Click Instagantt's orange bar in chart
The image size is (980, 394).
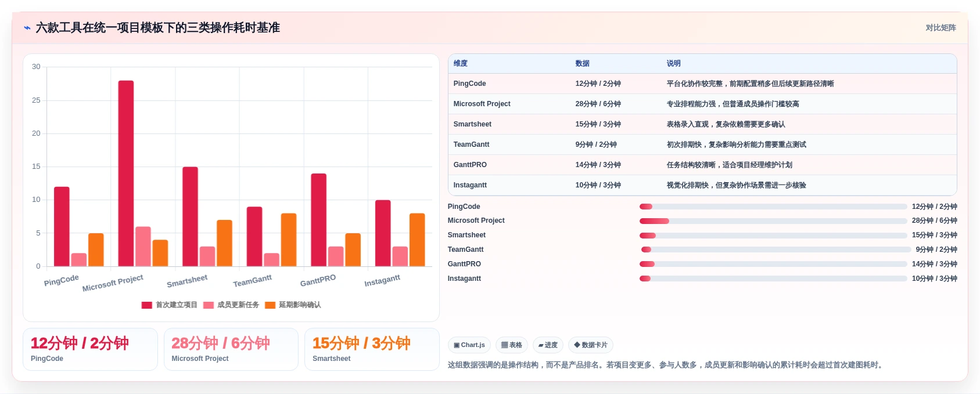click(x=417, y=240)
